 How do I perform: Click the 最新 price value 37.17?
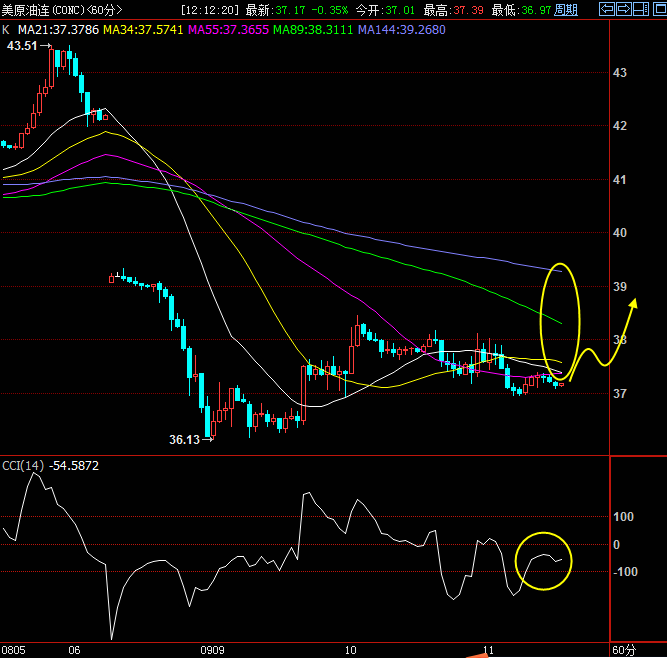click(290, 10)
